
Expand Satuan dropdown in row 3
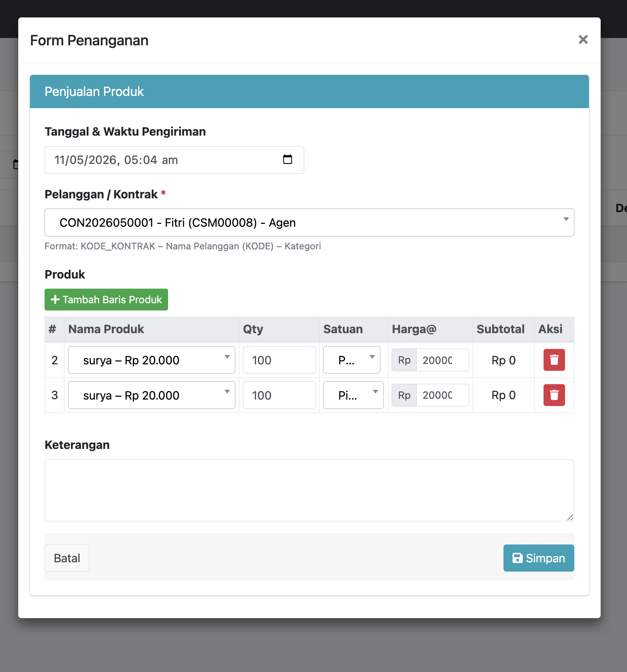point(353,395)
